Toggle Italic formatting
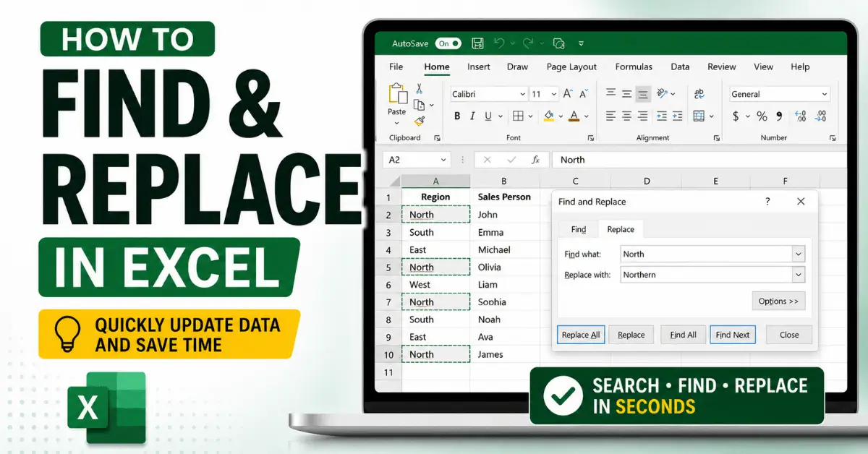 tap(473, 116)
